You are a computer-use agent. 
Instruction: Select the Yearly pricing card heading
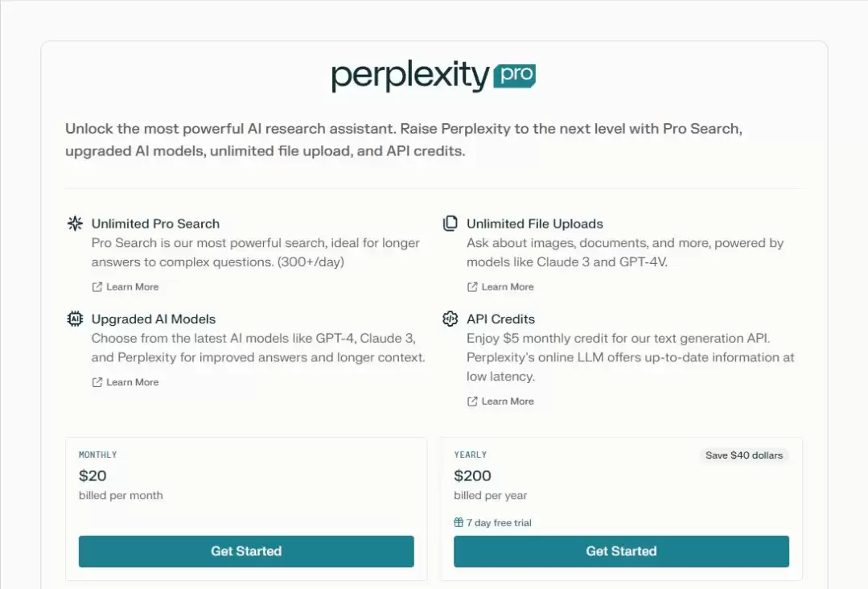coord(471,455)
